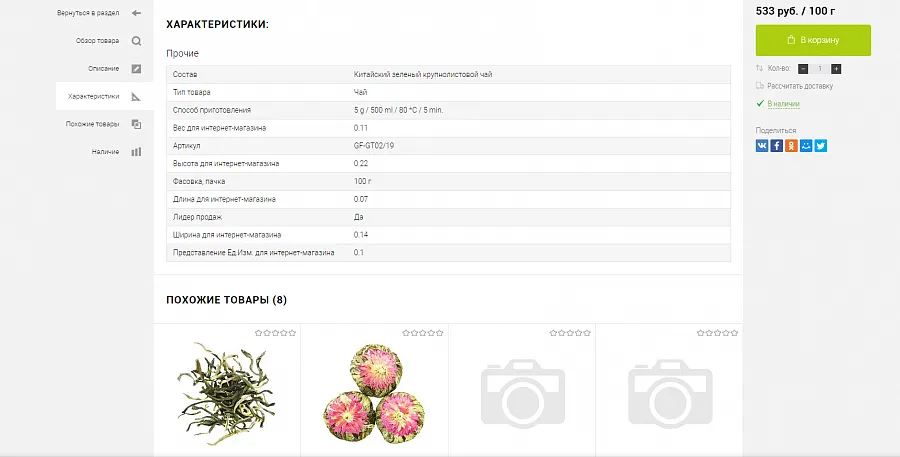900x457 pixels.
Task: Click the green checkmark availability icon
Action: pyautogui.click(x=761, y=103)
